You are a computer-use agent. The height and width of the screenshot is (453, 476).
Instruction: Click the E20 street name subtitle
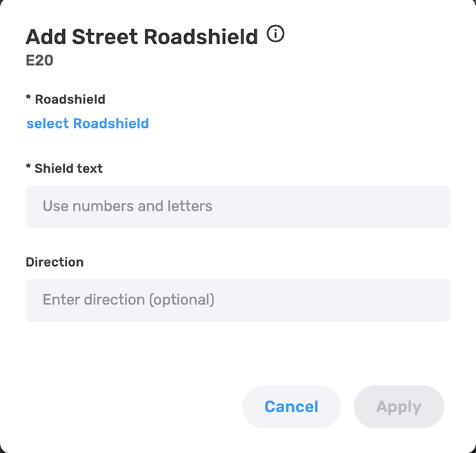[x=39, y=61]
